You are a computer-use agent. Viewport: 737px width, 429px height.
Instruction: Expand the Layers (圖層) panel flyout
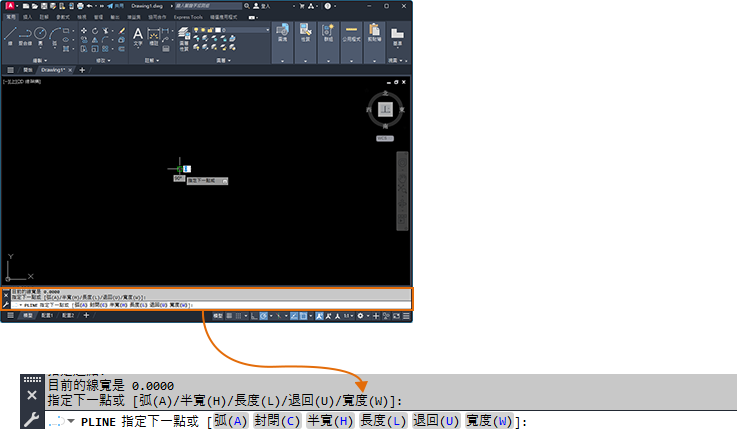pos(223,61)
